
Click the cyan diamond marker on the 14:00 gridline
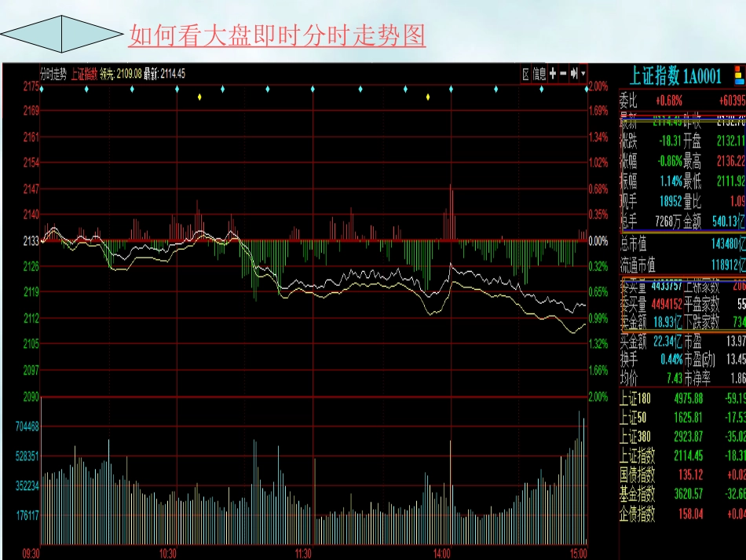pyautogui.click(x=451, y=89)
